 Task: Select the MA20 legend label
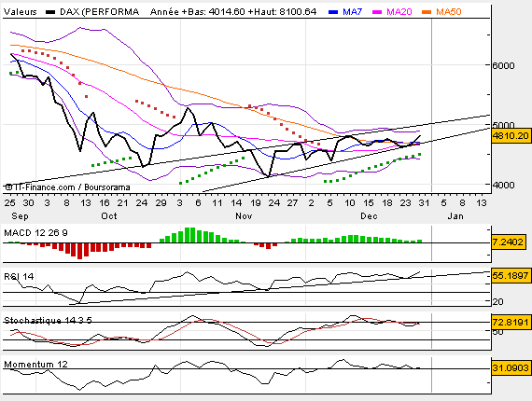coord(399,12)
